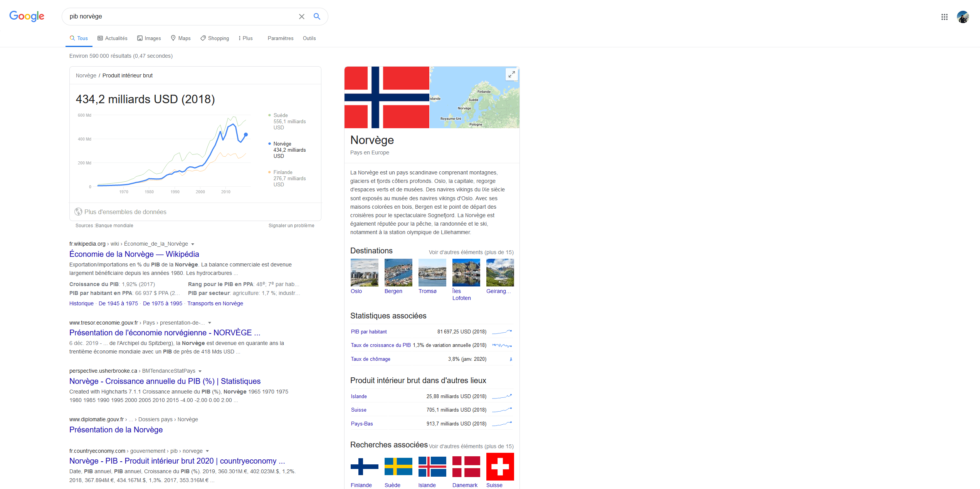Switch to the Maps tab
Image resolution: width=980 pixels, height=489 pixels.
181,38
